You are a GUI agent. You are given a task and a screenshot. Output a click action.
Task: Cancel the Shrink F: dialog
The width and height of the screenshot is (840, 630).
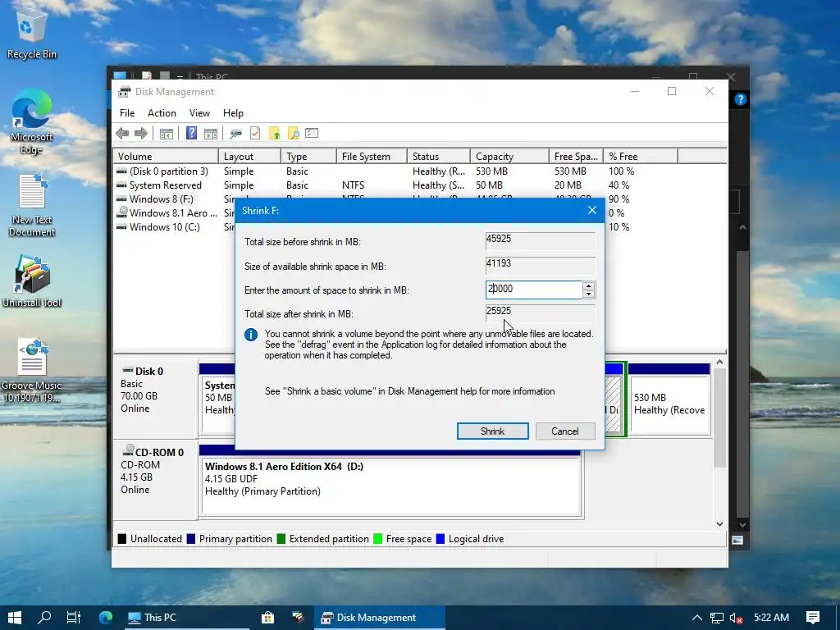tap(564, 431)
